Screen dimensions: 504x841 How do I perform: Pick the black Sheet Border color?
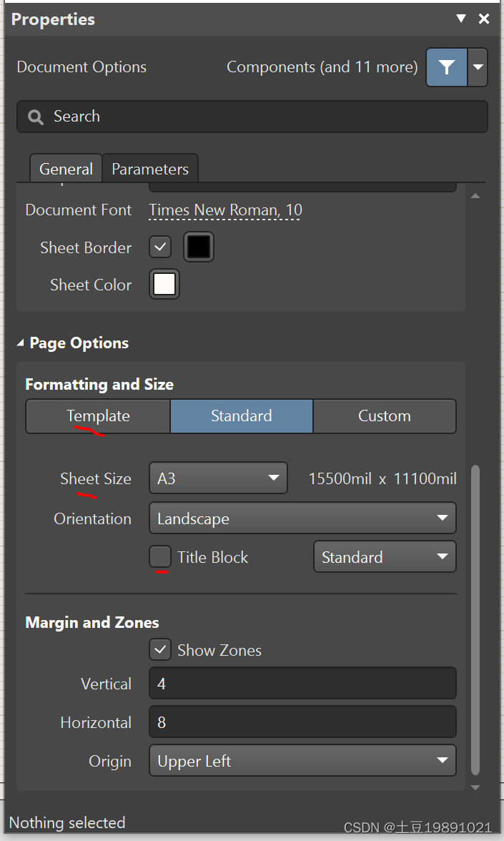199,247
